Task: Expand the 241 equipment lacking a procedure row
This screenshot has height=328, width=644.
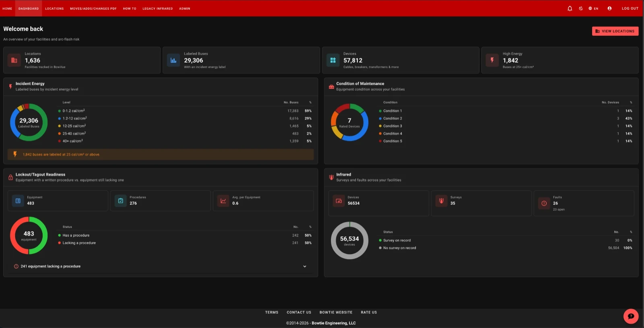Action: 161,266
